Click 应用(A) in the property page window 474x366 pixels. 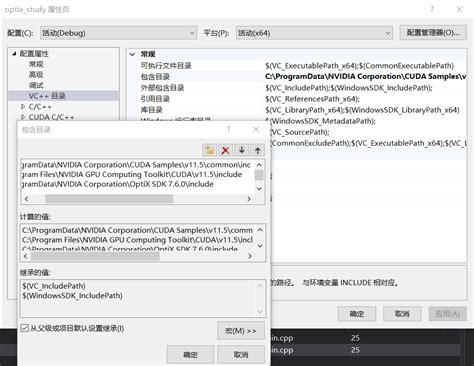(x=447, y=314)
